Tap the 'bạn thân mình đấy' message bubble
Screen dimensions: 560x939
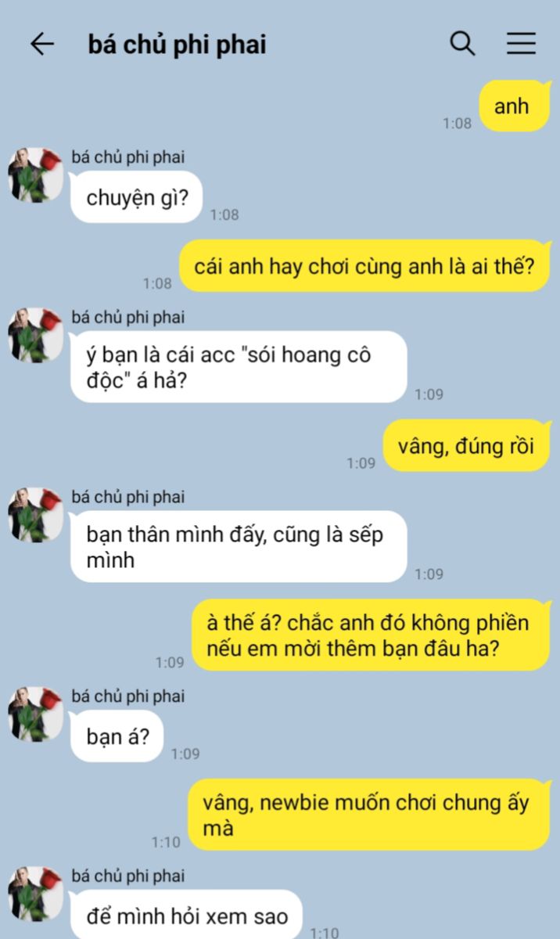pyautogui.click(x=239, y=547)
